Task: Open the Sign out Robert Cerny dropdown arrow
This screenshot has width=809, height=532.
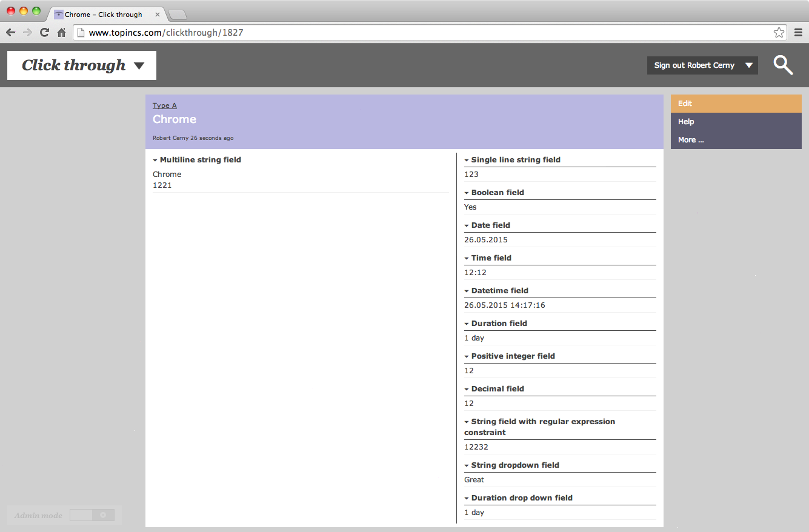Action: click(749, 65)
